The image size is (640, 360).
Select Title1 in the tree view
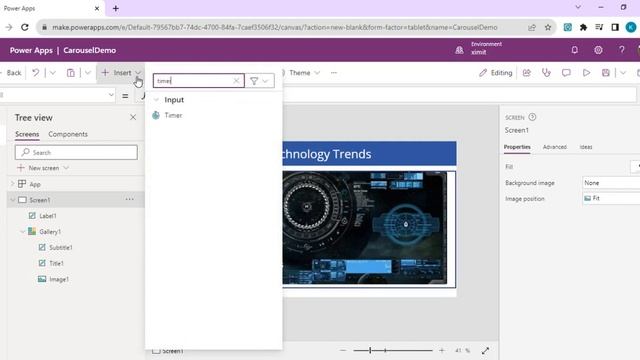tap(56, 264)
